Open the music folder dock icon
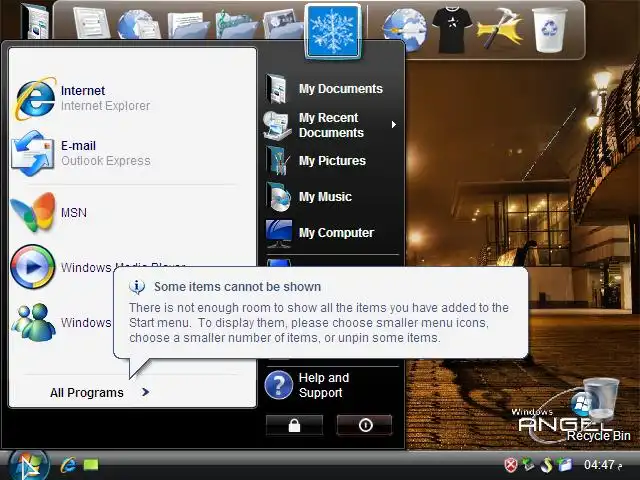 click(237, 24)
